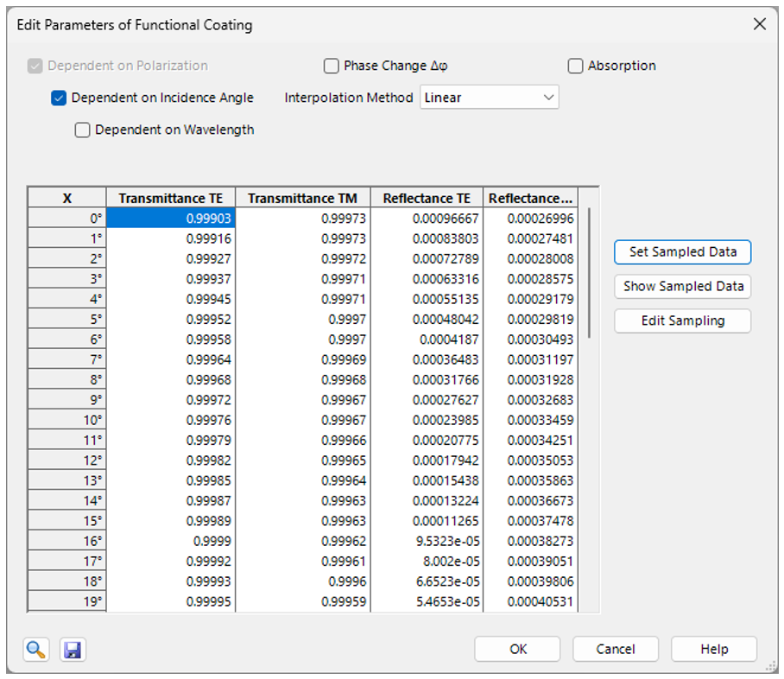
Task: Click cell value 8.002e-05
Action: pyautogui.click(x=427, y=561)
